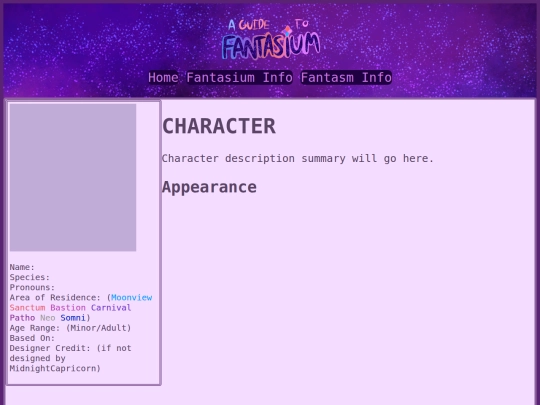Open the Fantasm Info nav item
This screenshot has width=540, height=405.
point(346,77)
